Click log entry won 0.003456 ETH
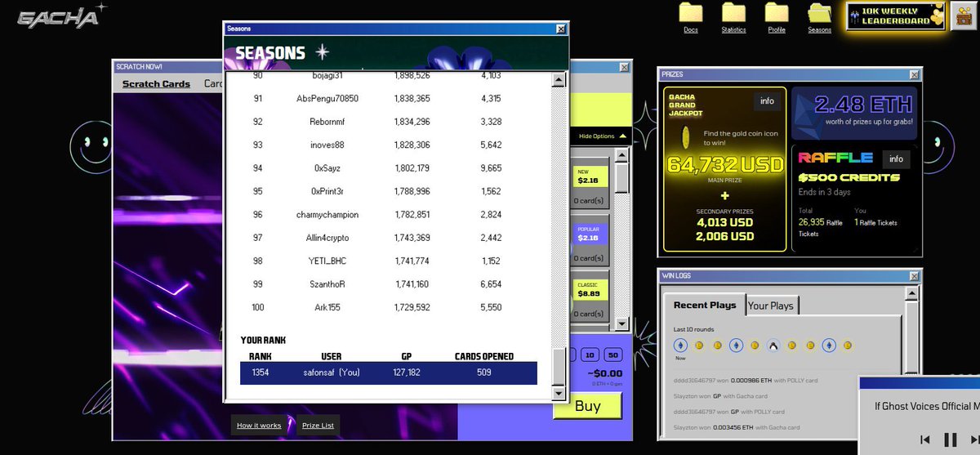The image size is (980, 455). click(737, 427)
